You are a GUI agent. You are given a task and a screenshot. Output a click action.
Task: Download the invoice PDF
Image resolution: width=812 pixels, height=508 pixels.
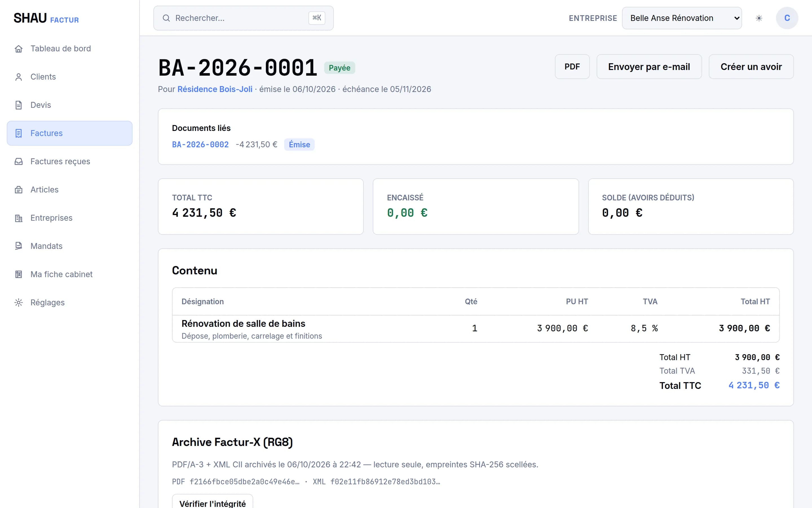point(572,67)
